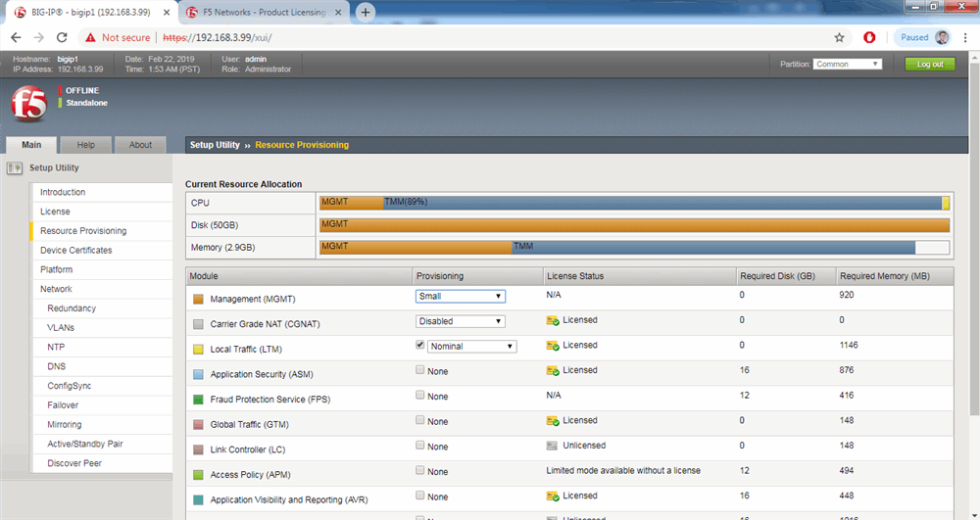Image resolution: width=980 pixels, height=520 pixels.
Task: Switch to the Help tab
Action: point(85,145)
